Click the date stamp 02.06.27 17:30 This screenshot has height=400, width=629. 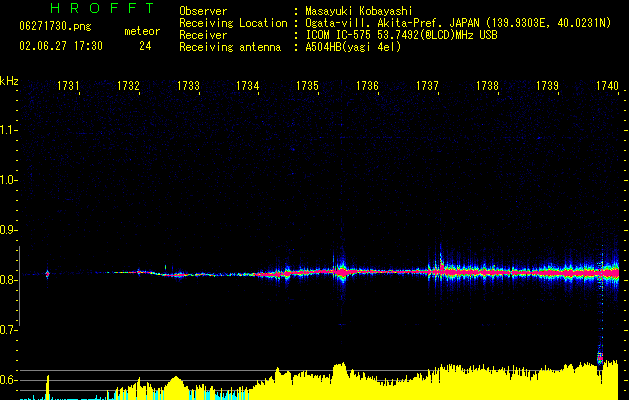[x=61, y=46]
